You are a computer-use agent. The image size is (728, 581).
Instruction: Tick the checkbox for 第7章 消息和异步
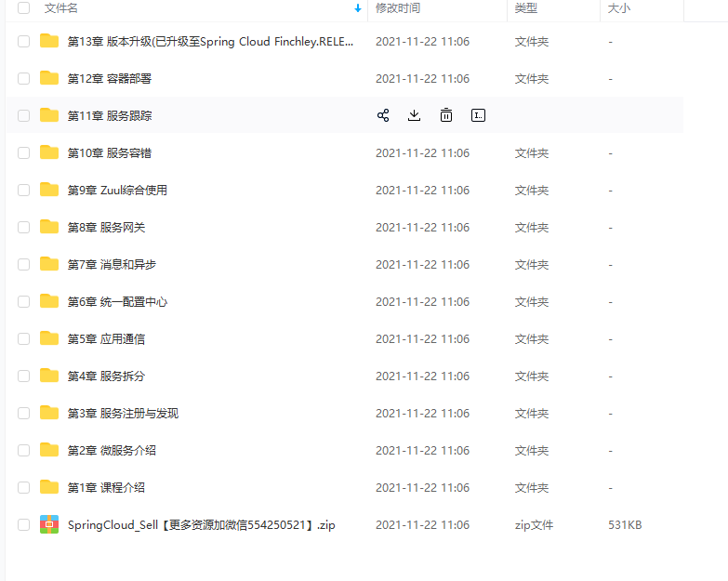pyautogui.click(x=23, y=264)
